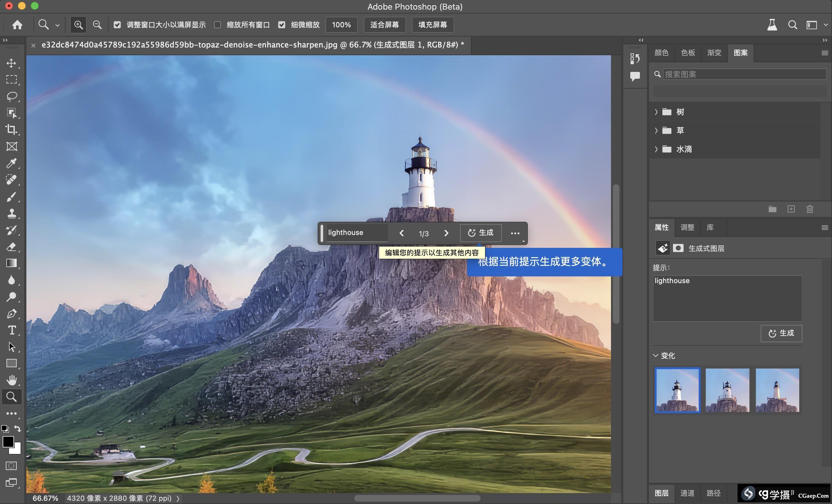Collapse the 变化 section
Image resolution: width=832 pixels, height=504 pixels.
pyautogui.click(x=656, y=356)
